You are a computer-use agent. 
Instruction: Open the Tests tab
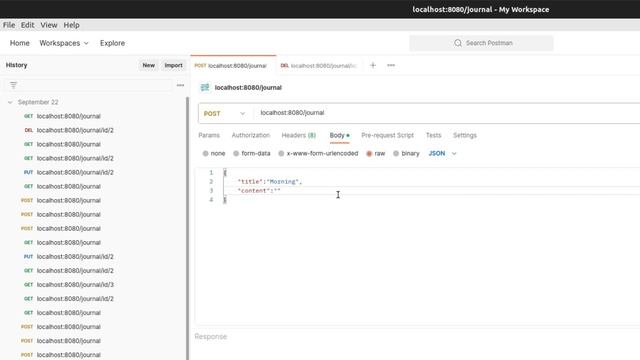pos(433,135)
